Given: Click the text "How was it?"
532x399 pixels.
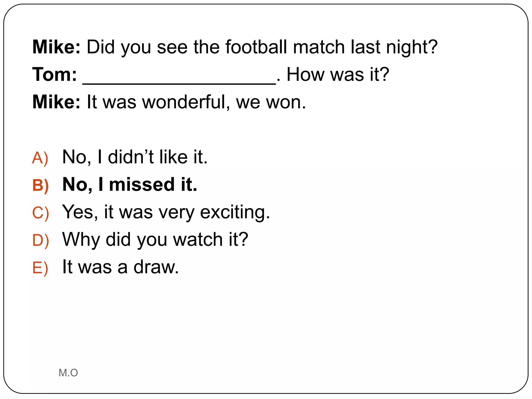Looking at the screenshot, I should [x=338, y=75].
